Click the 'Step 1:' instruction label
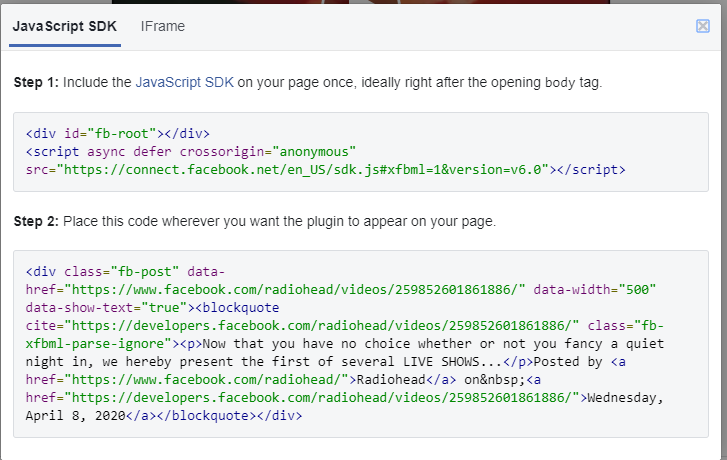Image resolution: width=727 pixels, height=460 pixels. click(36, 83)
